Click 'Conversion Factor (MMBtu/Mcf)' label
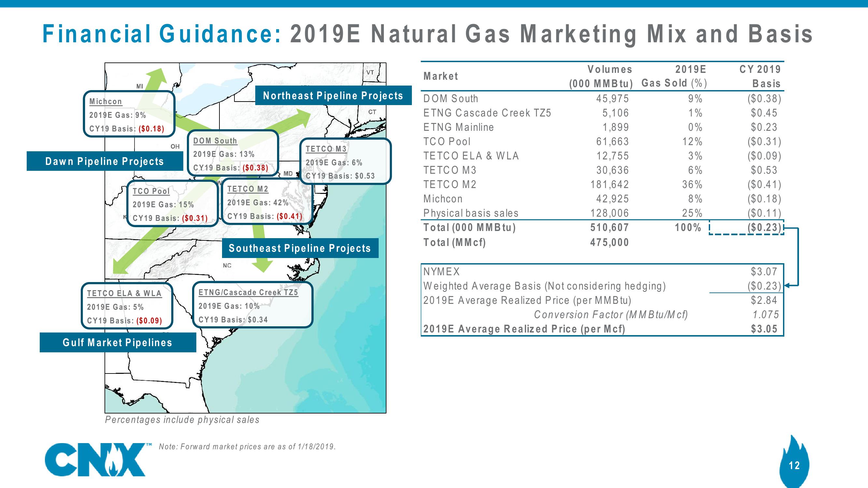The width and height of the screenshot is (868, 488). coord(610,314)
